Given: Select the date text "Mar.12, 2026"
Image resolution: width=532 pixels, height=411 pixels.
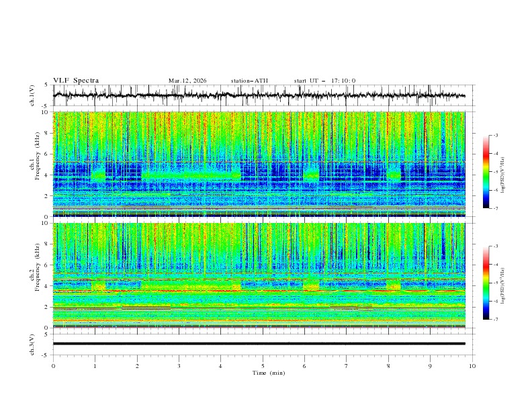Looking at the screenshot, I should click(187, 81).
